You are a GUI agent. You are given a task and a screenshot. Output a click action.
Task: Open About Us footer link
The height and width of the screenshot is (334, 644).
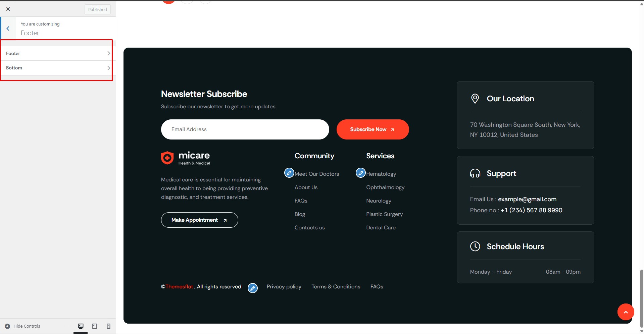point(306,187)
